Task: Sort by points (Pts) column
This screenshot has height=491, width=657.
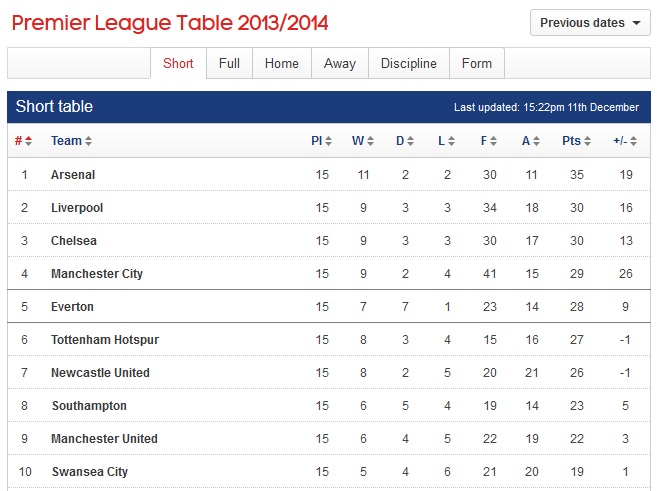Action: pyautogui.click(x=576, y=141)
